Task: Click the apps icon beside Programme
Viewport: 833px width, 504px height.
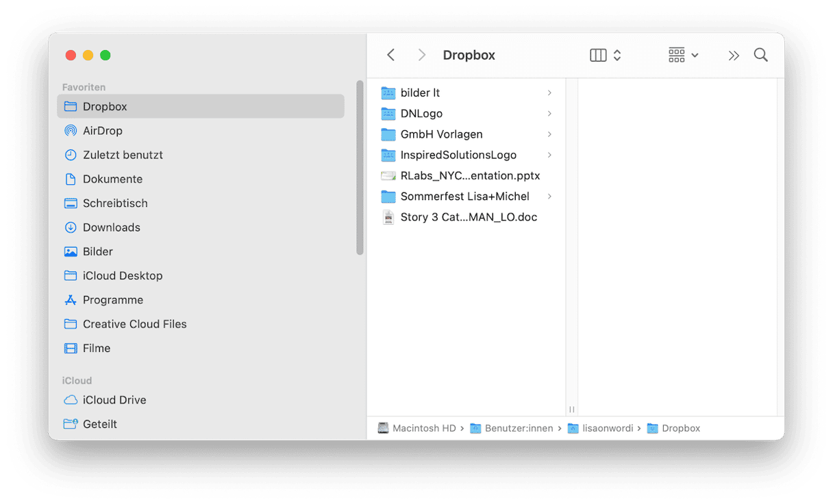Action: pos(70,300)
